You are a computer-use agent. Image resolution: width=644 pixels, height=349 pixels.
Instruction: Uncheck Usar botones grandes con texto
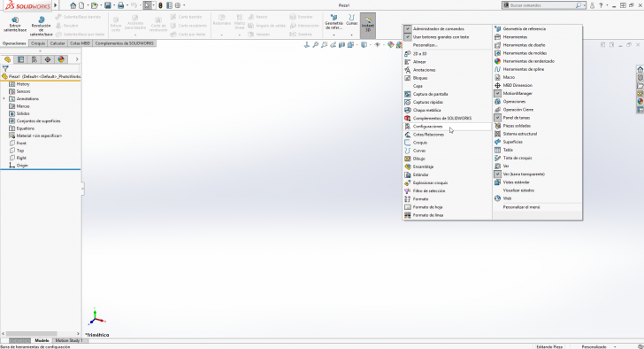coord(448,37)
